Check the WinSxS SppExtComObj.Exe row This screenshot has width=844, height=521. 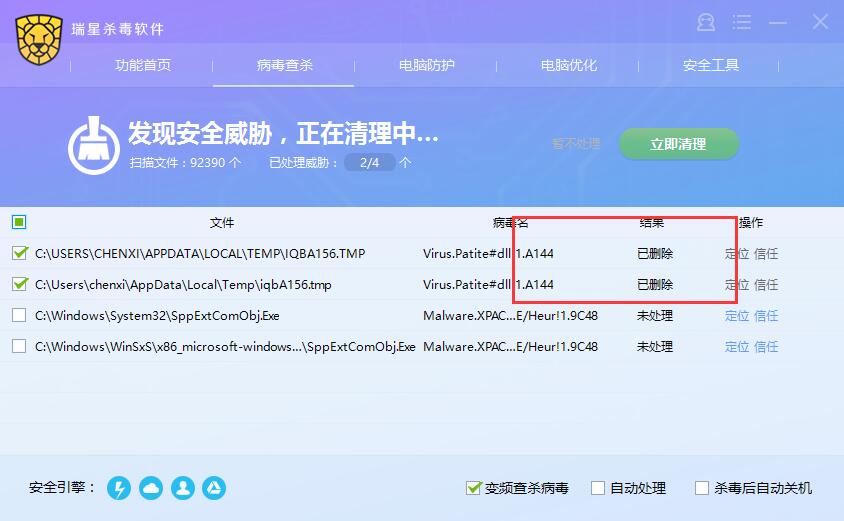pos(19,346)
